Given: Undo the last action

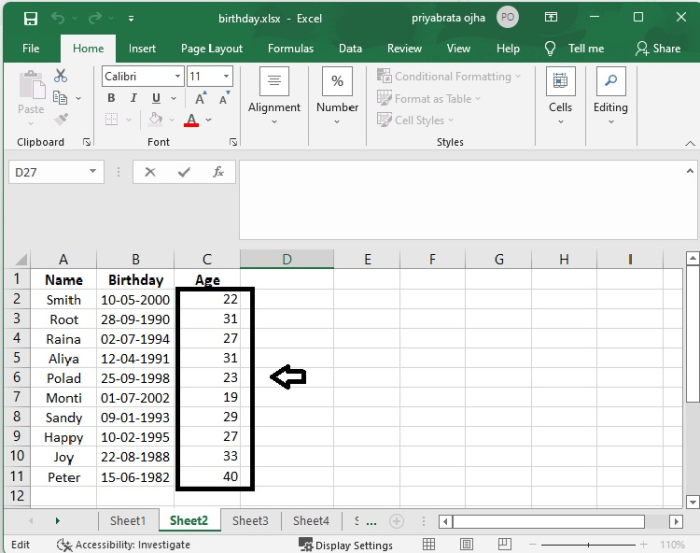Looking at the screenshot, I should pyautogui.click(x=58, y=18).
